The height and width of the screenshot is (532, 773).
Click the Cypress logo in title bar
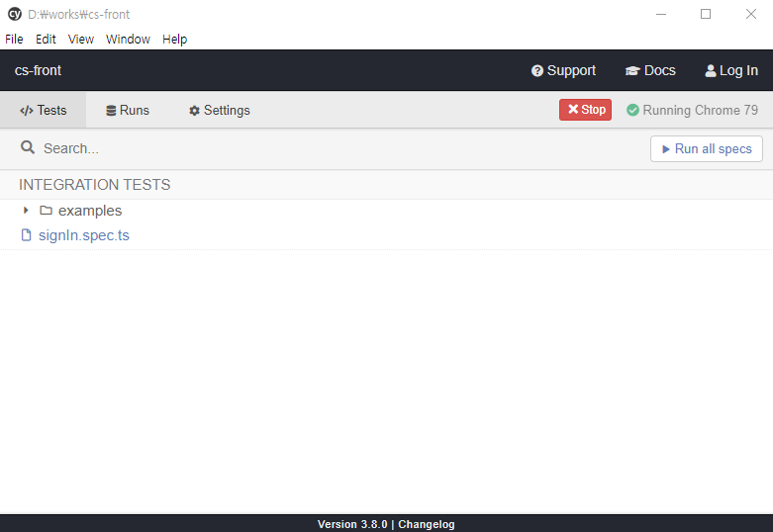pyautogui.click(x=14, y=14)
